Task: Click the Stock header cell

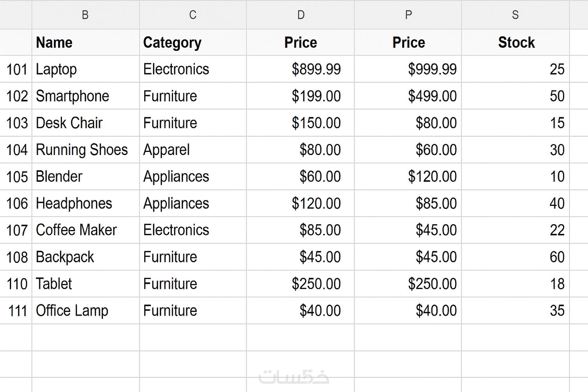Action: [516, 43]
